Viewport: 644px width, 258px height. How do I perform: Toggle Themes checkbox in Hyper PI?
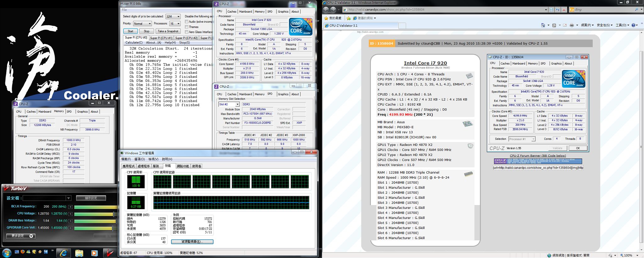pos(186,27)
